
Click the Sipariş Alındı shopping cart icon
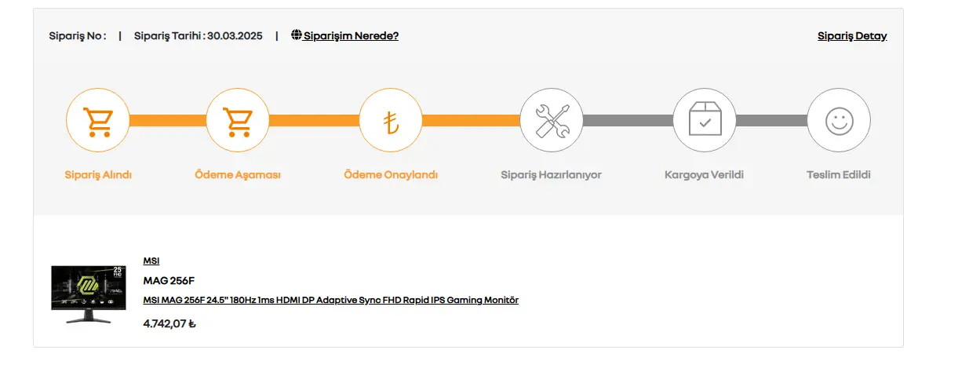click(97, 121)
